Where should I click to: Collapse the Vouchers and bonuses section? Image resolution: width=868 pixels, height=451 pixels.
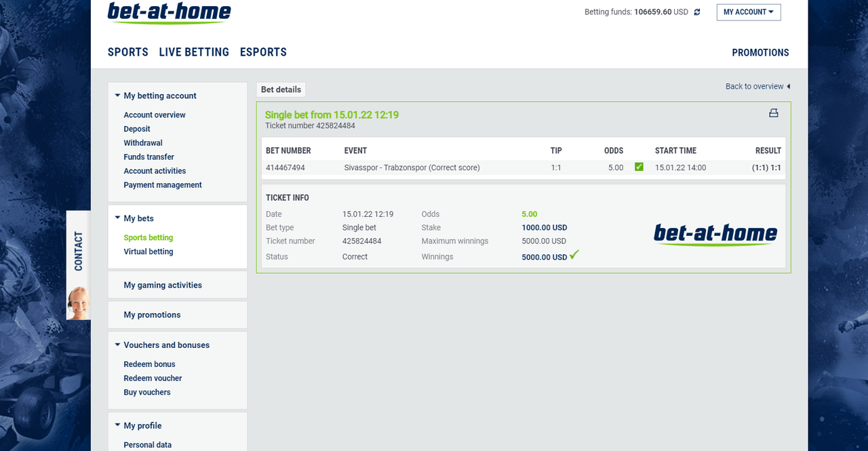[117, 345]
